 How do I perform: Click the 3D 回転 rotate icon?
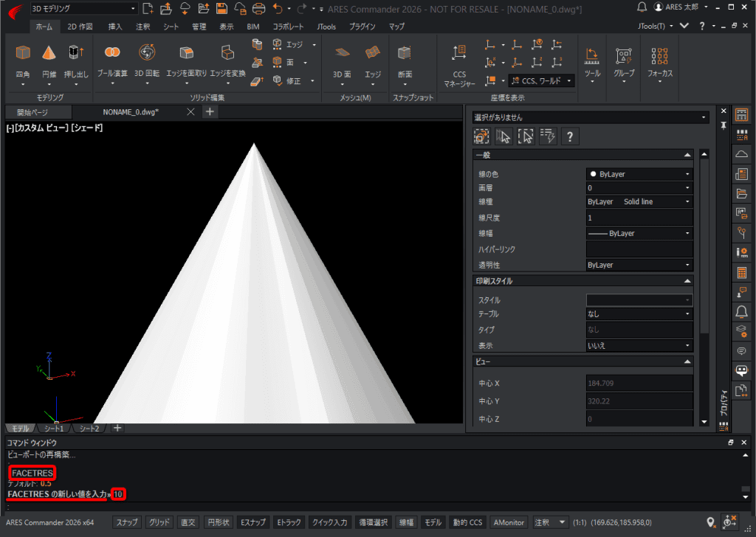pyautogui.click(x=147, y=52)
